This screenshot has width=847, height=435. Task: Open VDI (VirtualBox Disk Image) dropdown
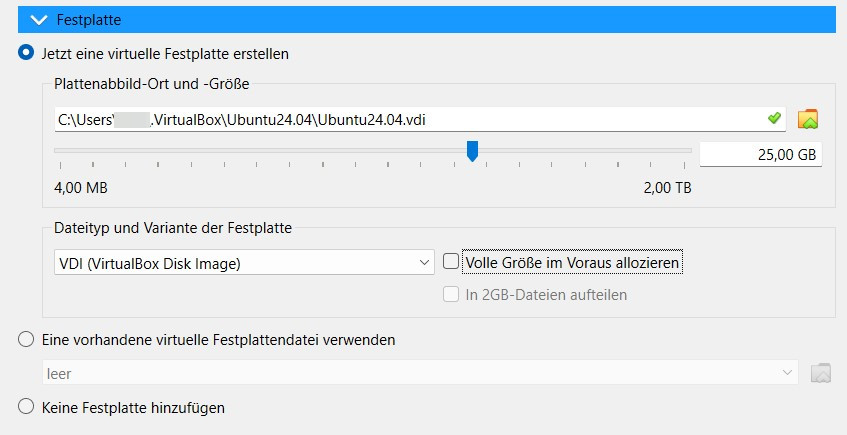(x=244, y=263)
